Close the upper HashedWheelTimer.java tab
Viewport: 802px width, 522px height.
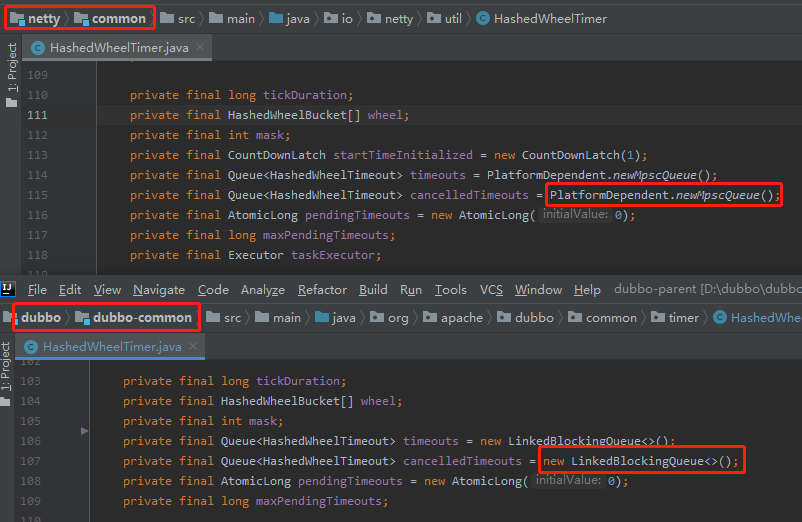(x=200, y=47)
